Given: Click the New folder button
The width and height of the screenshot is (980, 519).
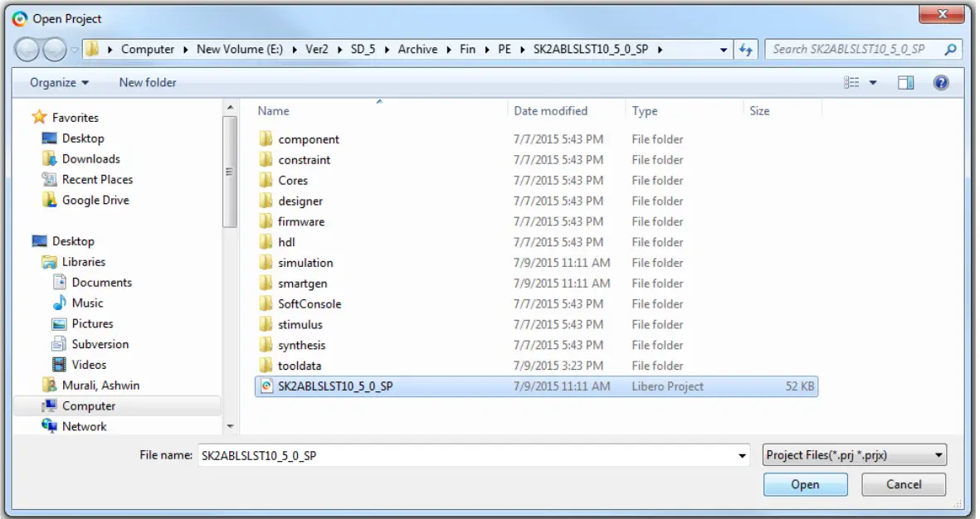Looking at the screenshot, I should tap(148, 82).
